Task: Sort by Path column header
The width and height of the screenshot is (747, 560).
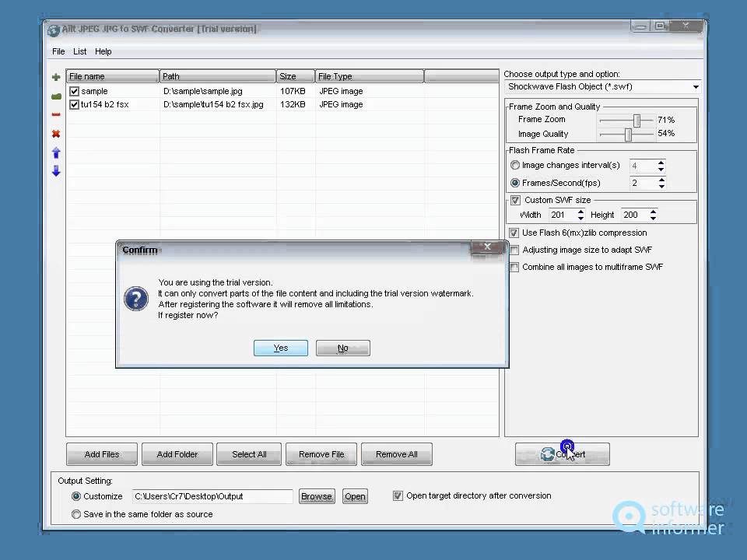Action: pos(218,76)
